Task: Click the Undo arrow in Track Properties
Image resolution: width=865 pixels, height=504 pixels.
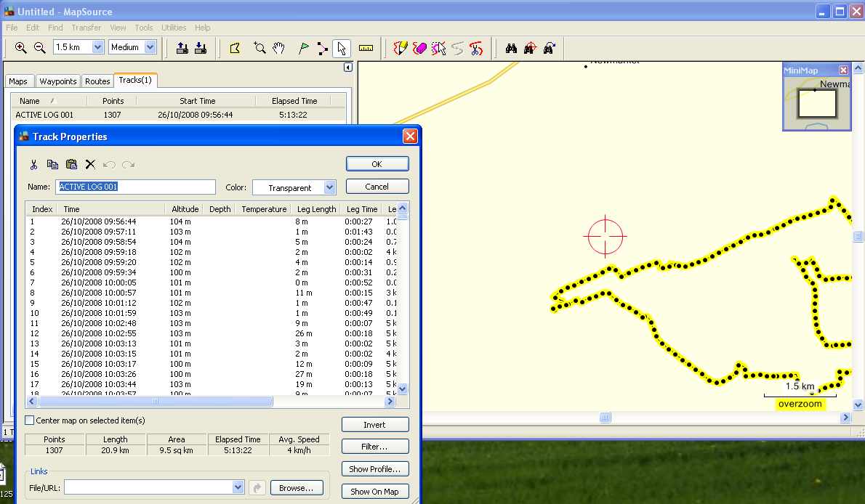Action: tap(109, 164)
